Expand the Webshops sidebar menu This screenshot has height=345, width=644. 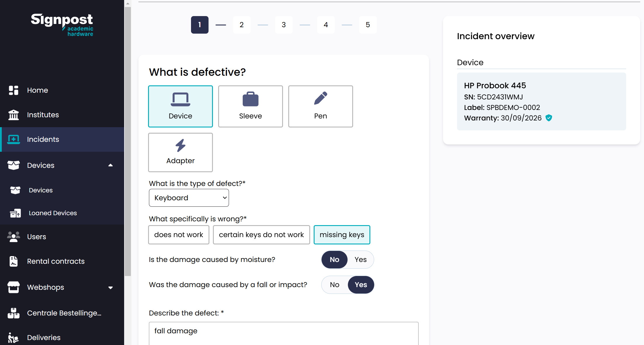pos(110,287)
